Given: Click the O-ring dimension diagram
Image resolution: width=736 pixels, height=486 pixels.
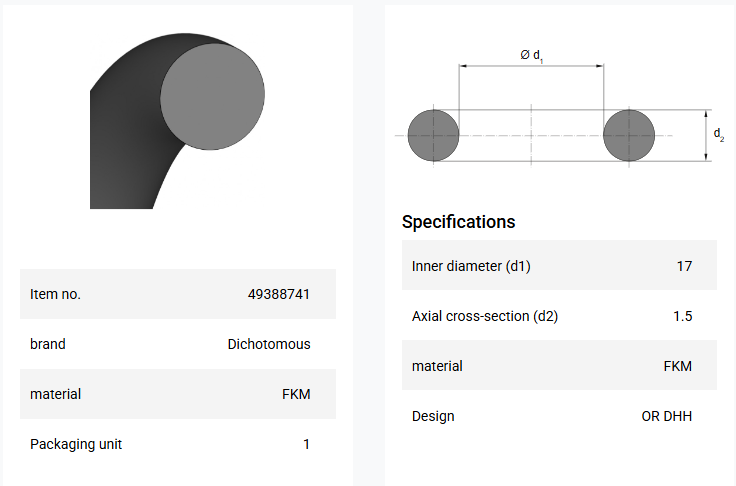Looking at the screenshot, I should [x=560, y=107].
